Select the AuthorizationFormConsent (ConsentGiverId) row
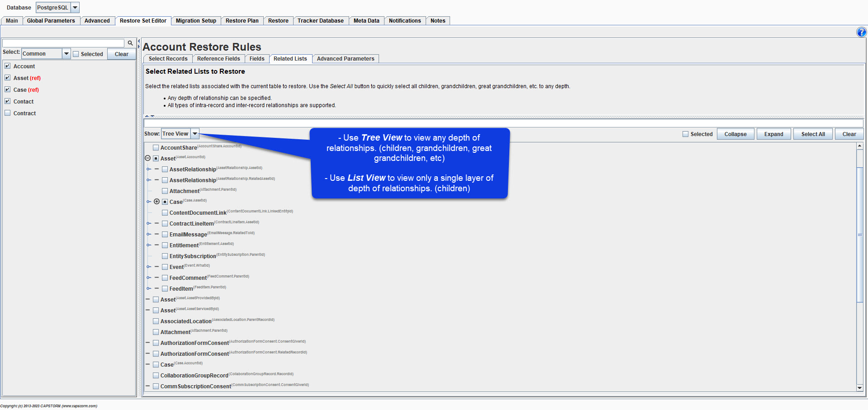Screen dimensions: 868x410 (x=233, y=343)
